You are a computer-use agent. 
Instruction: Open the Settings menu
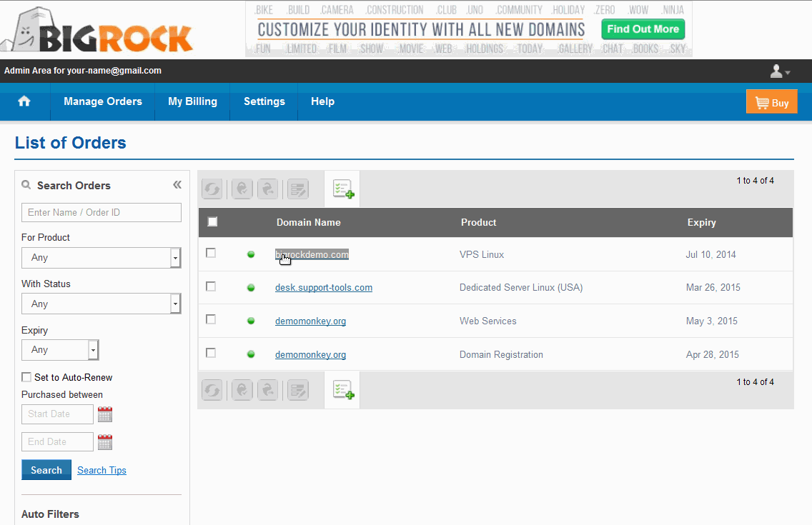click(x=264, y=101)
